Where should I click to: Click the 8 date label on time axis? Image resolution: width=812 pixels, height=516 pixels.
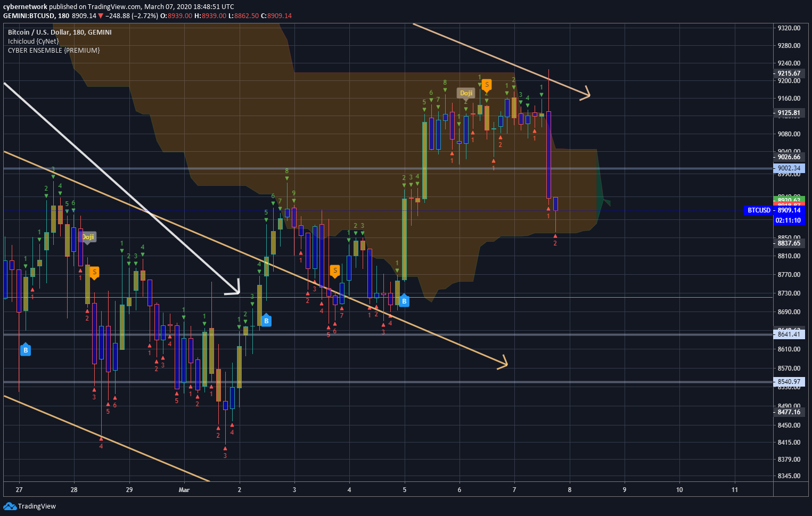[x=570, y=490]
